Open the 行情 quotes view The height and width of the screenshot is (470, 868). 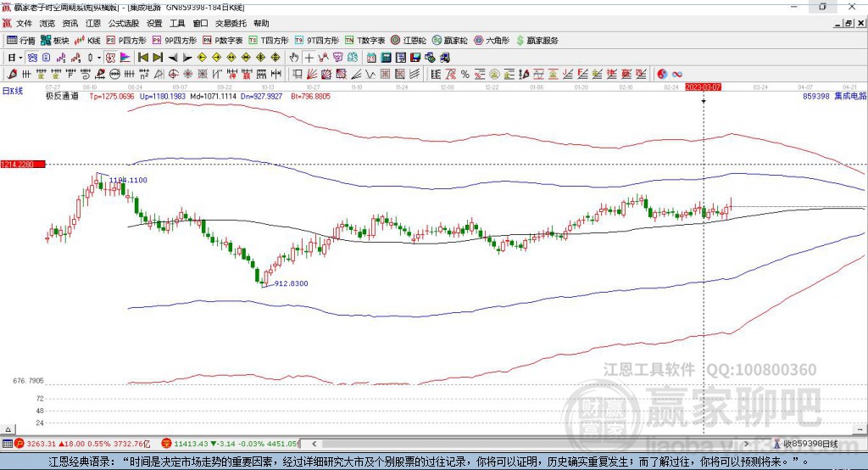tap(20, 41)
